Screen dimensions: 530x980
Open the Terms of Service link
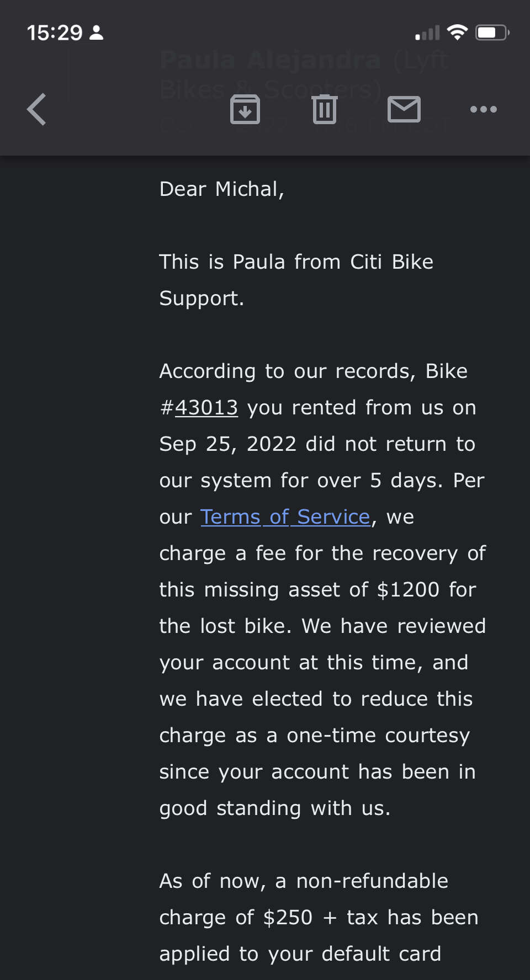click(285, 517)
